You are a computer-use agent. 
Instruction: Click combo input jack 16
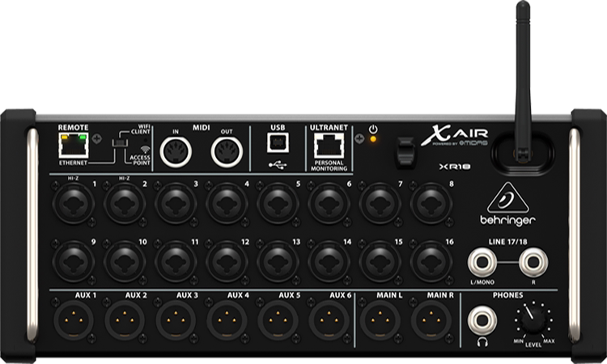pyautogui.click(x=431, y=261)
